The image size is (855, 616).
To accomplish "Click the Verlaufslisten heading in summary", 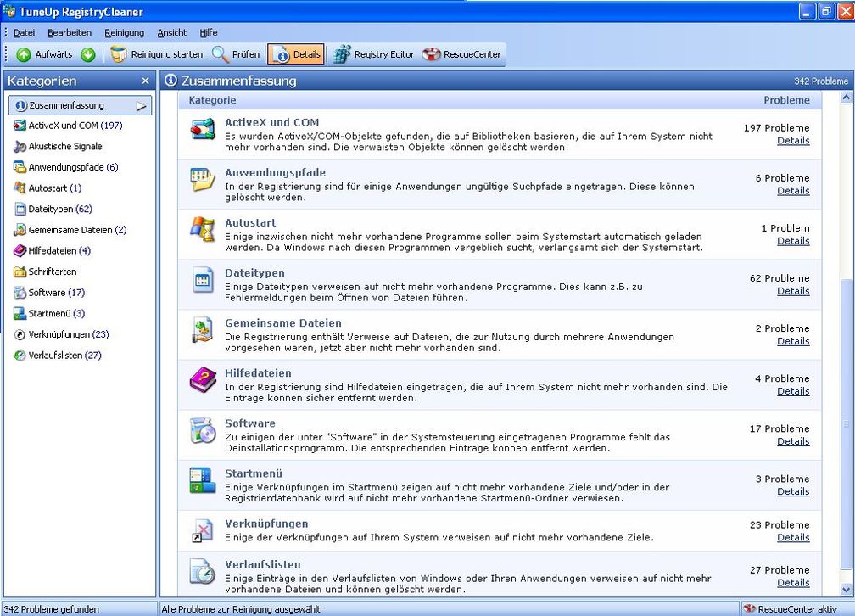I will (263, 565).
